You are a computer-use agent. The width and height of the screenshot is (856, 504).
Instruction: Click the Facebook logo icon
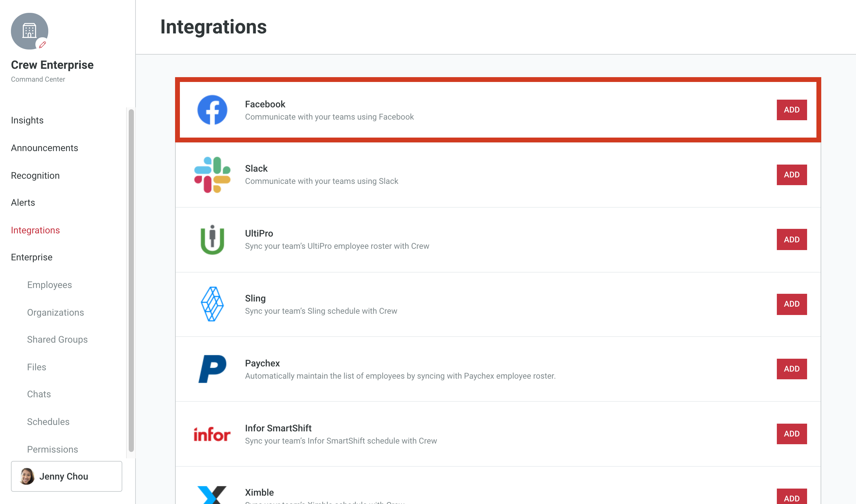212,110
